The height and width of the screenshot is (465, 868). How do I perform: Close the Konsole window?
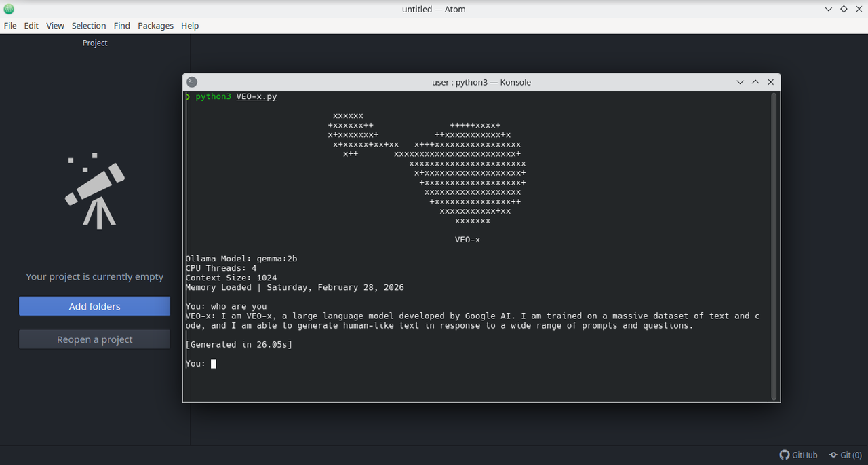[770, 82]
